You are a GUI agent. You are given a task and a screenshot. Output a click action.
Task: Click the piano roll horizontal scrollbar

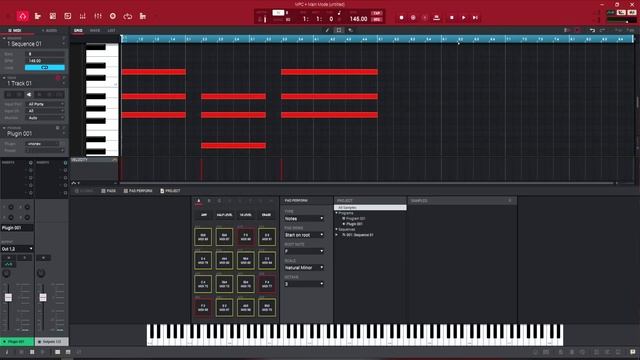pyautogui.click(x=367, y=183)
